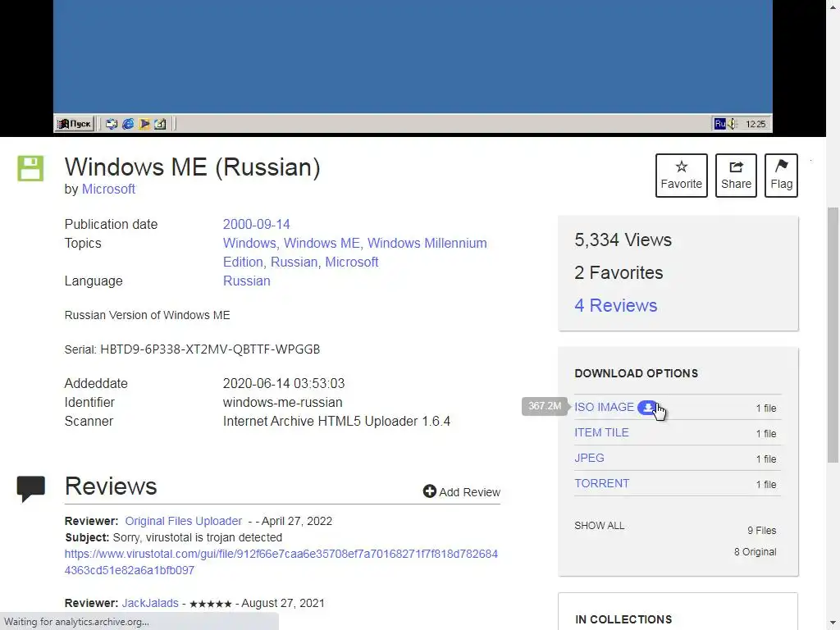Open the 9 Files listing

[762, 531]
